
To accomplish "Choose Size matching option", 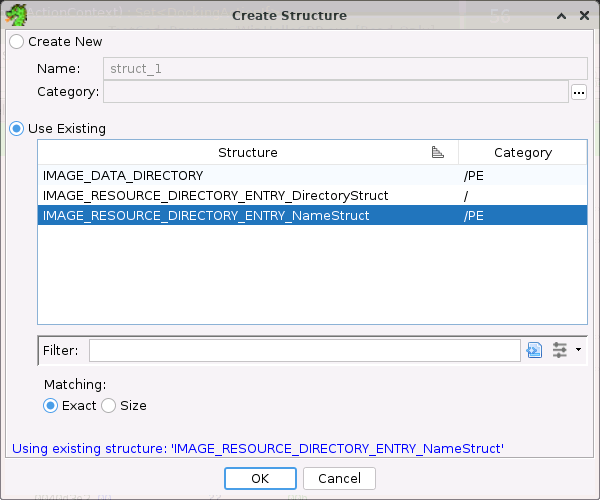I will [x=108, y=405].
